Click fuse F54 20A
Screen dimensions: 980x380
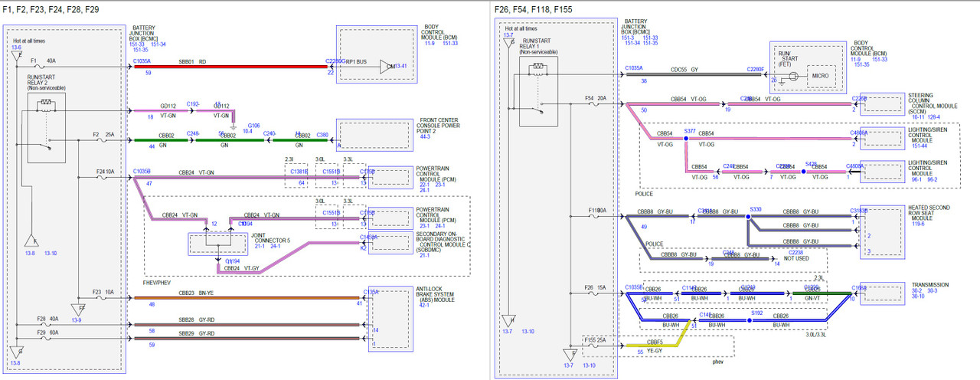(597, 97)
